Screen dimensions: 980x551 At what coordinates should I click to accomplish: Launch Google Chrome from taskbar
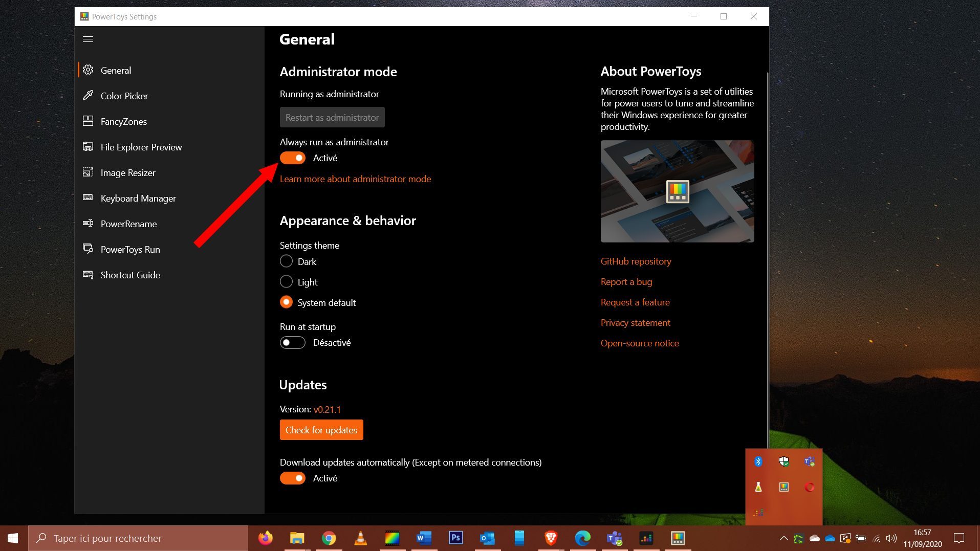[329, 538]
